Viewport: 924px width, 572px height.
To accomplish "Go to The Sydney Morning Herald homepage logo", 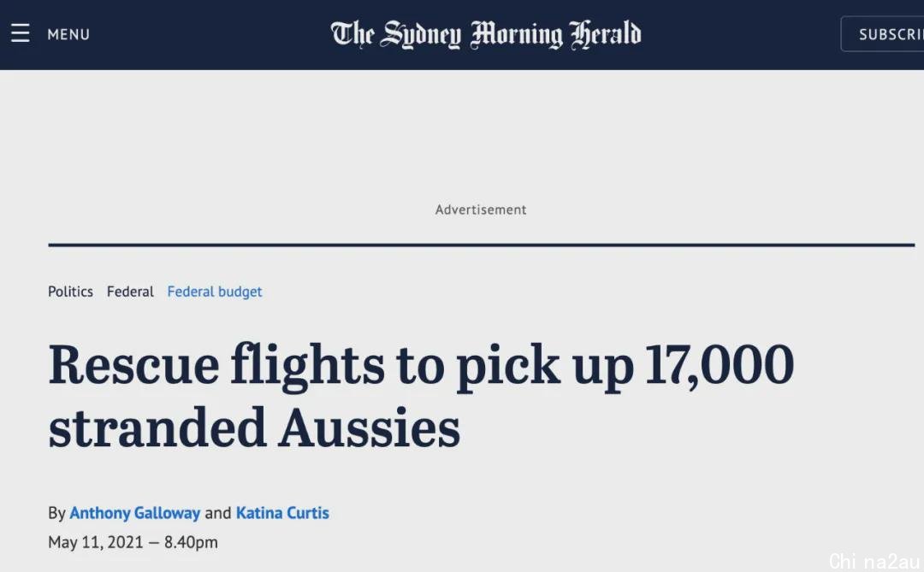I will point(486,34).
